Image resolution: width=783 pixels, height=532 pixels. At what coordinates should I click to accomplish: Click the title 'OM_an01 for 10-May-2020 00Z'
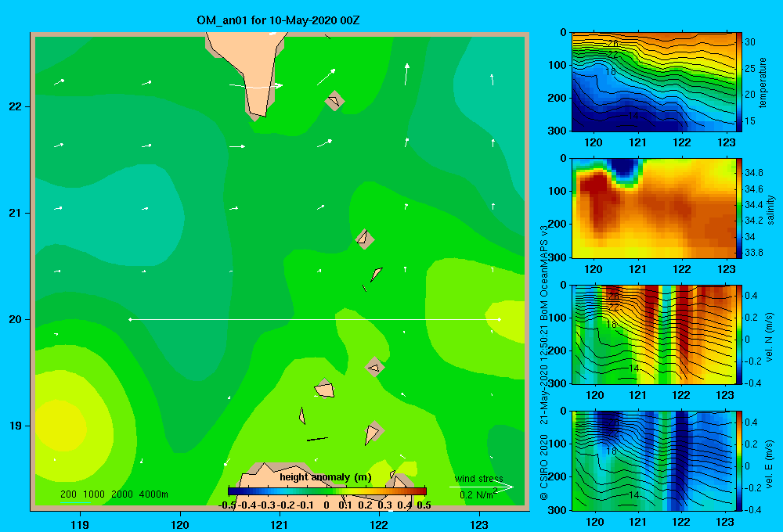click(x=278, y=20)
